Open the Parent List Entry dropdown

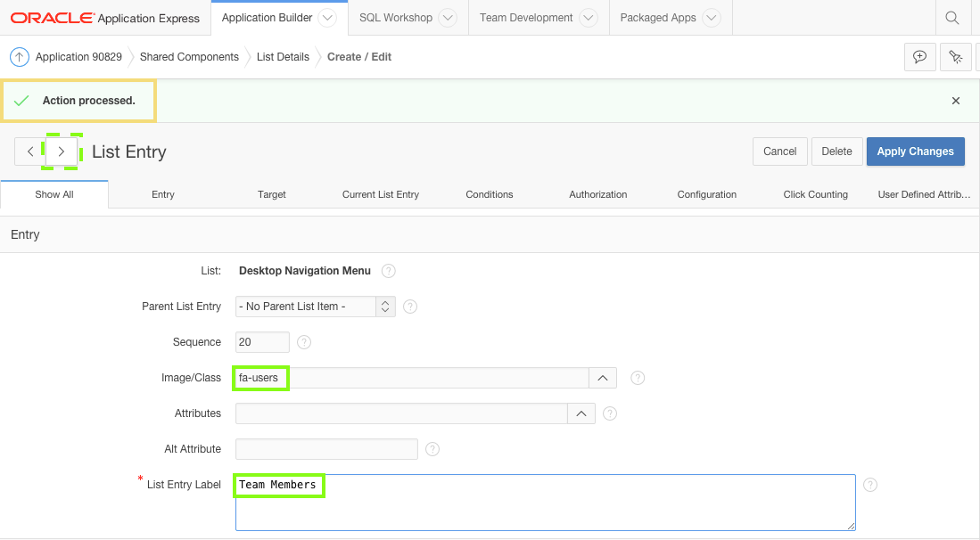click(316, 307)
